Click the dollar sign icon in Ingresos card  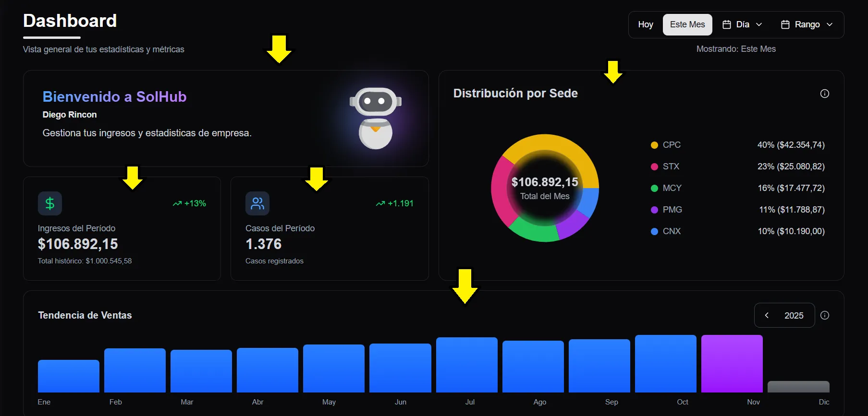click(50, 203)
